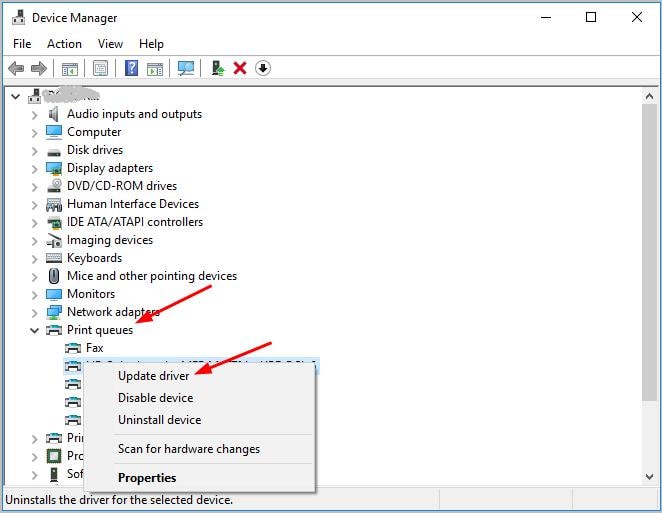
Task: Click the Update device driver toolbar icon
Action: click(x=218, y=68)
